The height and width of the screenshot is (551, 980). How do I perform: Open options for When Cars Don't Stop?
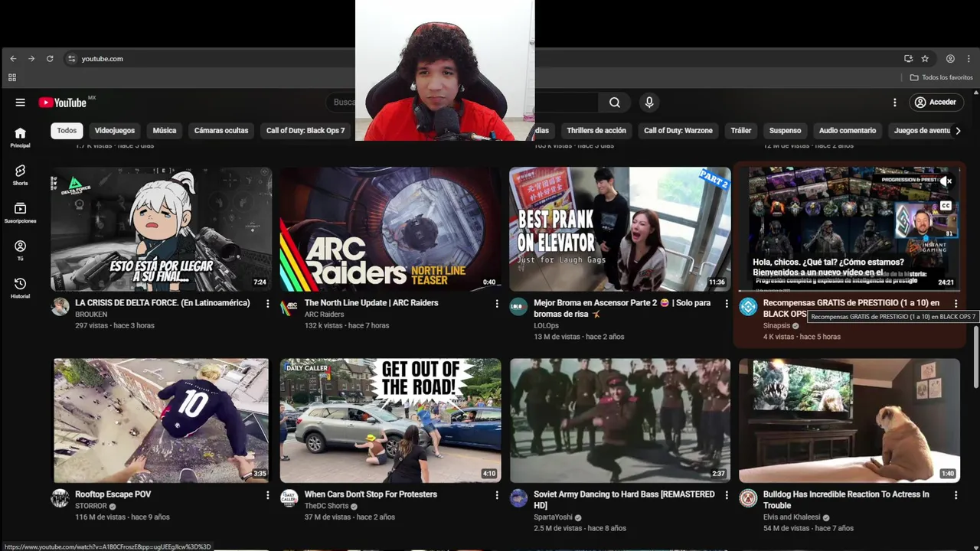[497, 495]
